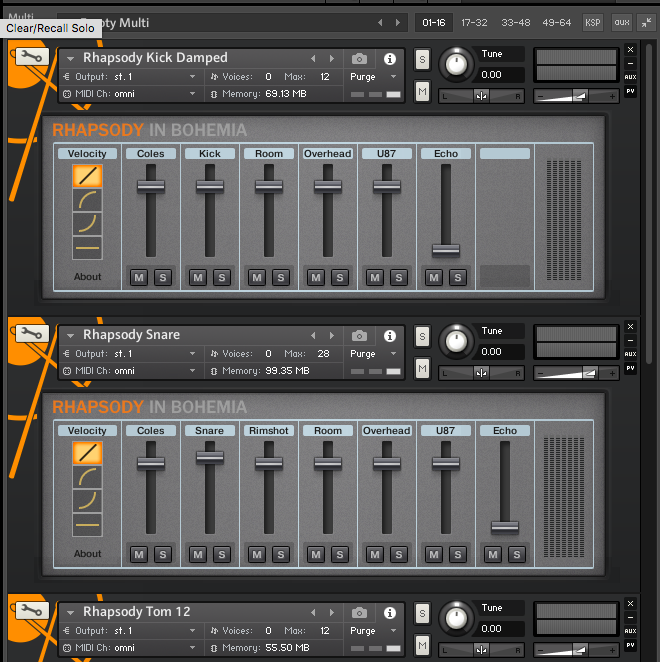Toggle the Solo button of Rhapsody Kick Damped instrument
Viewport: 660px width, 662px height.
422,60
